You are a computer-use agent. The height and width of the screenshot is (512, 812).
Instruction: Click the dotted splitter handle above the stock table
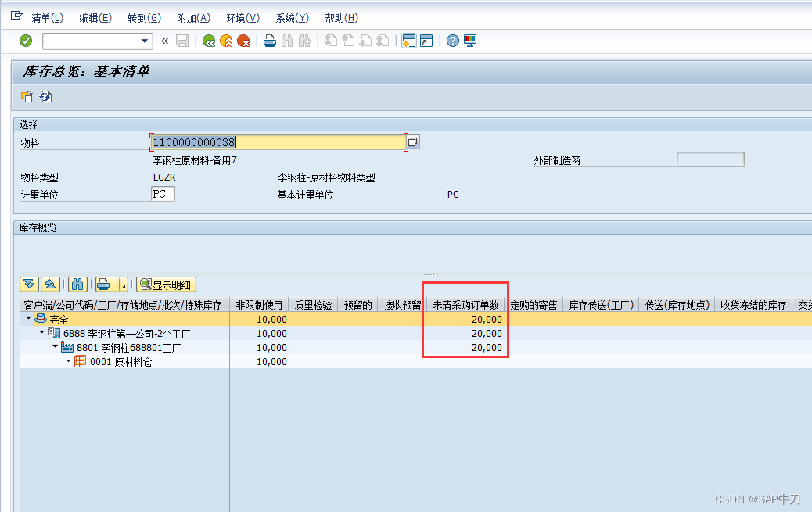[431, 274]
